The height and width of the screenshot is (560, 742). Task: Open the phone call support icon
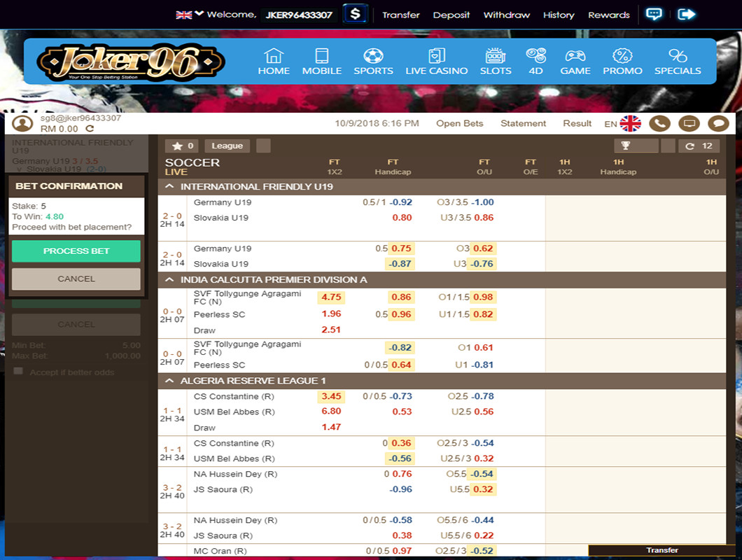click(x=659, y=124)
